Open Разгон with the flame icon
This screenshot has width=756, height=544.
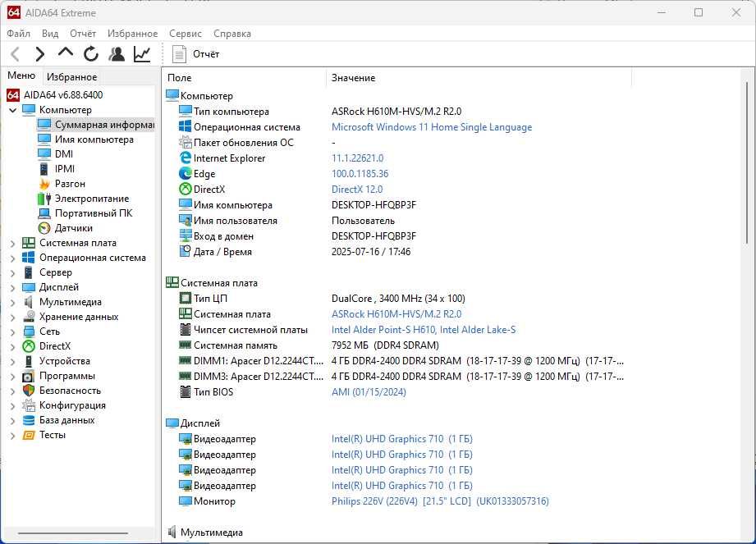(x=70, y=184)
